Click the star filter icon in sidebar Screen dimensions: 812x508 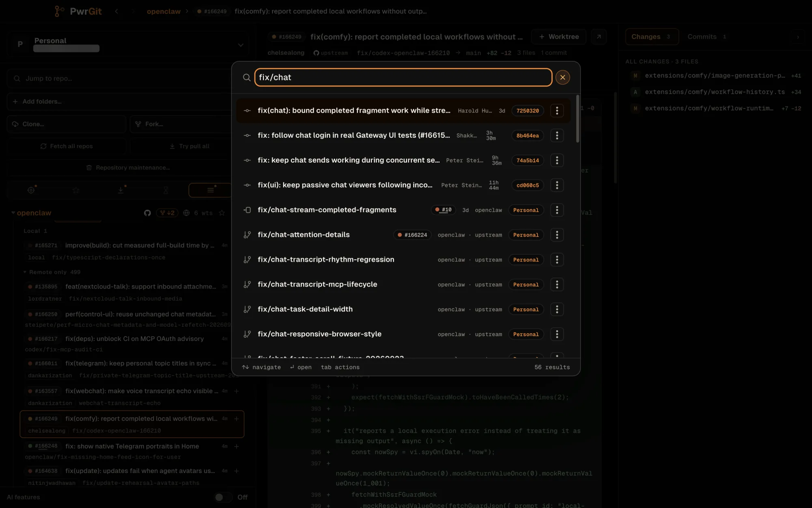(76, 190)
